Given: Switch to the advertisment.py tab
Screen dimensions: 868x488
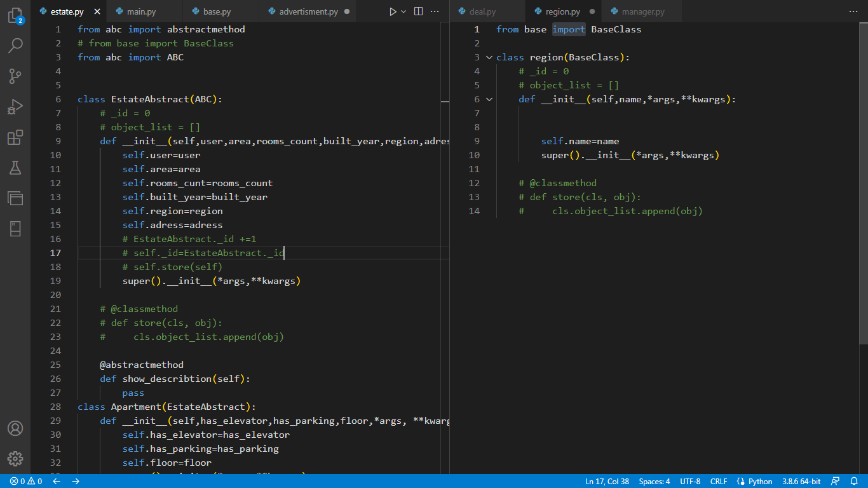Looking at the screenshot, I should [309, 11].
